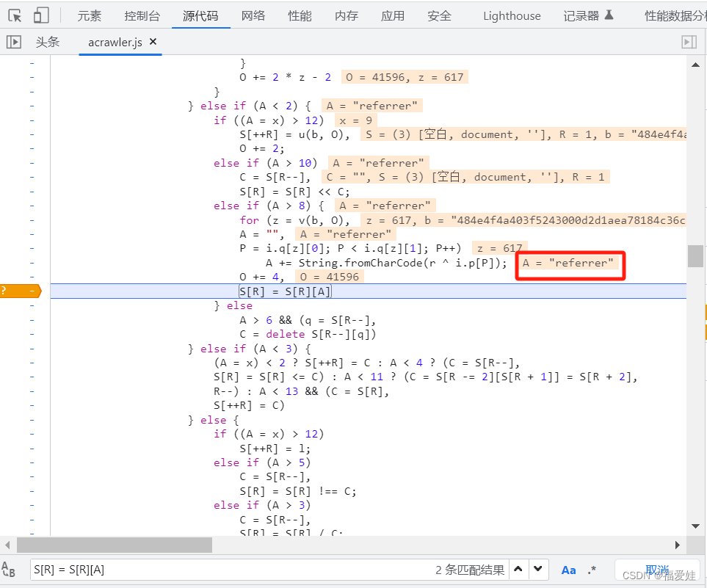Viewport: 707px width, 588px height.
Task: Click the horizontal scrollbar thumb
Action: click(x=115, y=545)
